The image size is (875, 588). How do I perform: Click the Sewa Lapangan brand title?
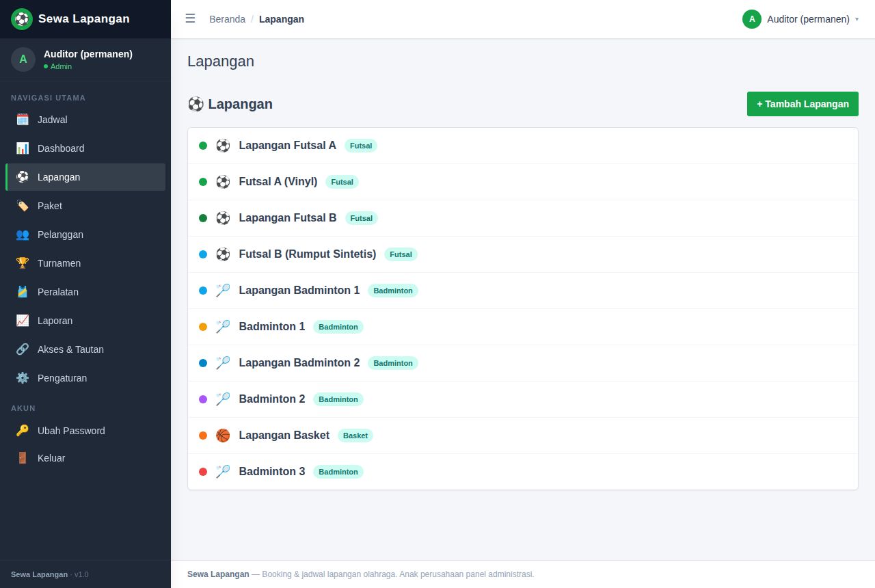point(83,18)
